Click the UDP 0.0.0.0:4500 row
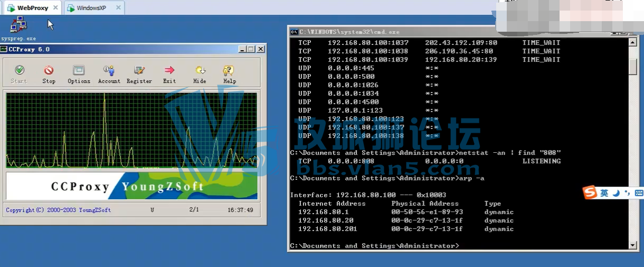The width and height of the screenshot is (644, 267). coord(368,102)
